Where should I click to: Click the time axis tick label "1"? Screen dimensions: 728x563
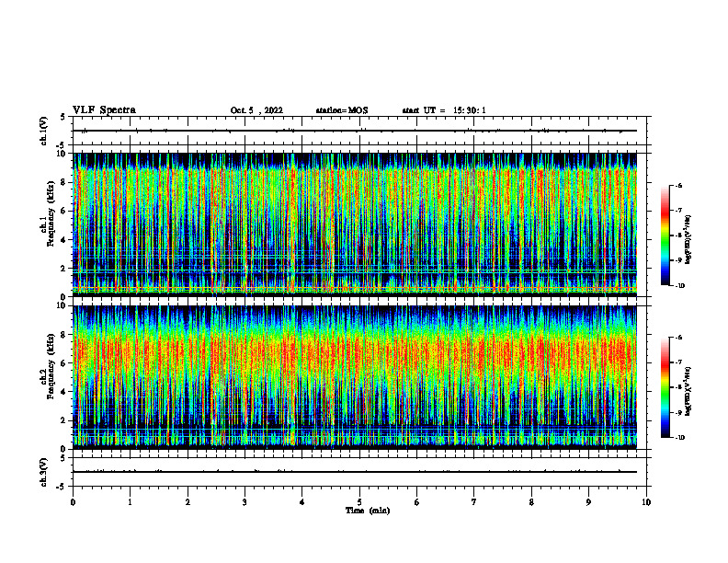click(130, 502)
